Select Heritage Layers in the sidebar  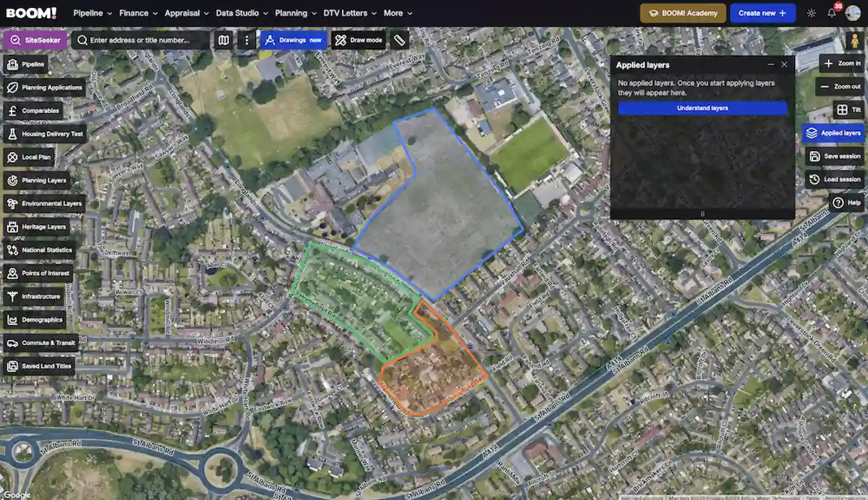point(43,226)
